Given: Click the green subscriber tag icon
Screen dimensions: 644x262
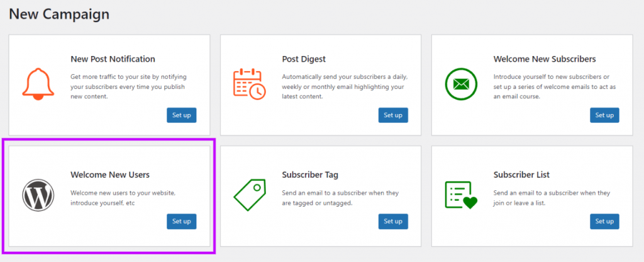Looking at the screenshot, I should [x=250, y=195].
